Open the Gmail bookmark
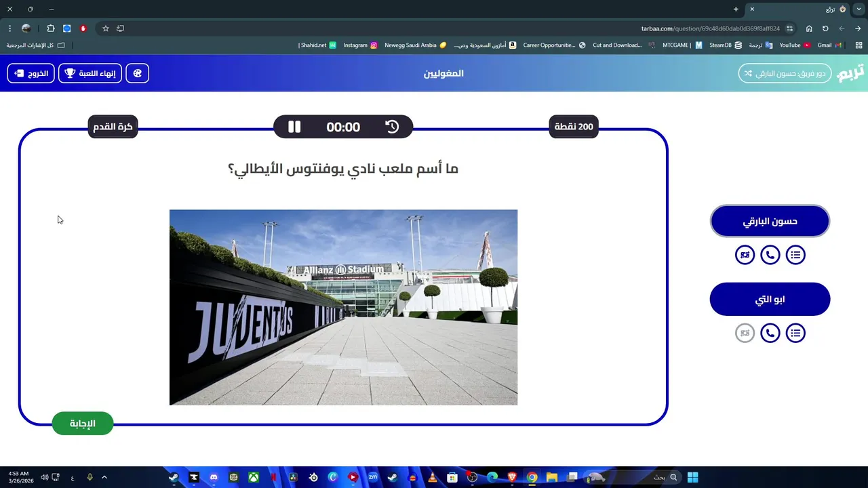The image size is (868, 488). [829, 45]
